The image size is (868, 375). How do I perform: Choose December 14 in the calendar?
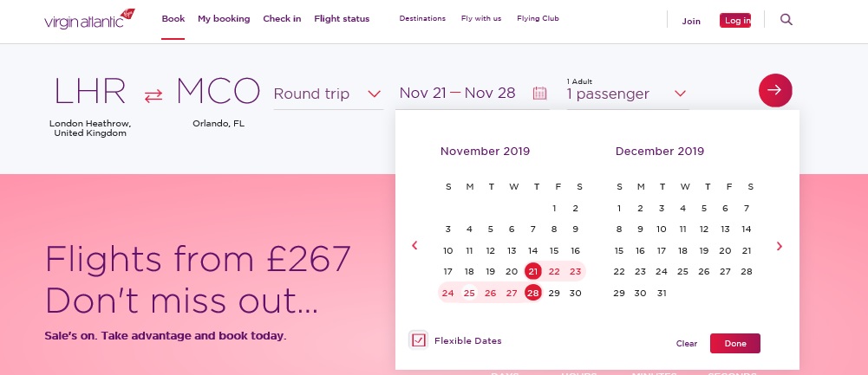747,229
